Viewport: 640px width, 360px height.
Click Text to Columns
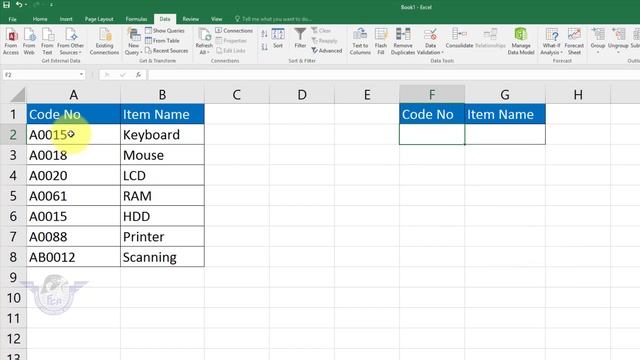coord(360,41)
